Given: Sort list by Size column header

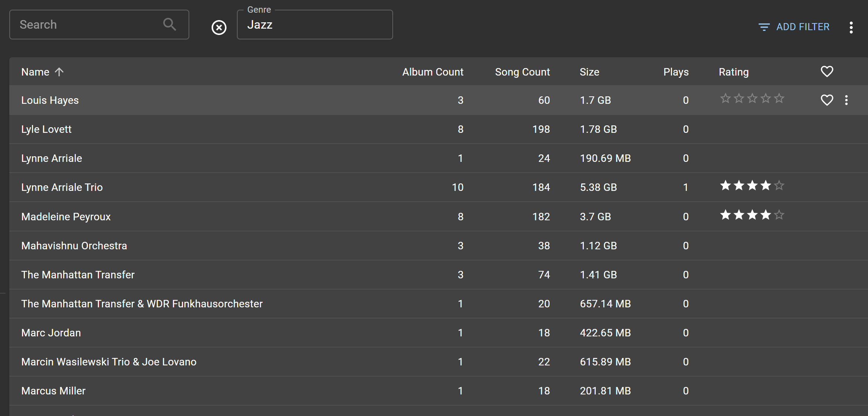Looking at the screenshot, I should [x=589, y=72].
